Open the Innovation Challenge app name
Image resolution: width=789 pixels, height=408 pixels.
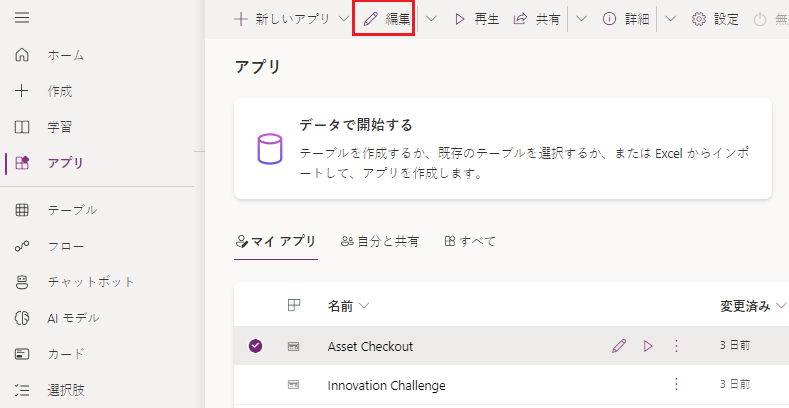point(386,384)
